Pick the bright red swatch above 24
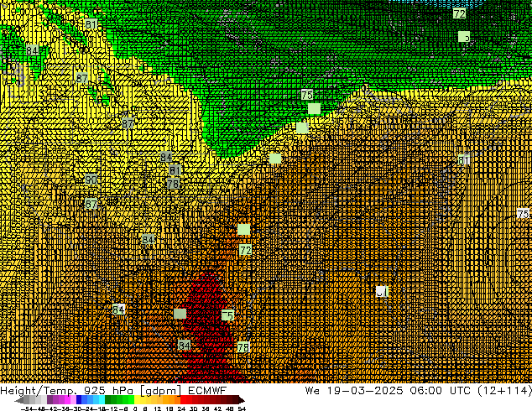 click(184, 400)
